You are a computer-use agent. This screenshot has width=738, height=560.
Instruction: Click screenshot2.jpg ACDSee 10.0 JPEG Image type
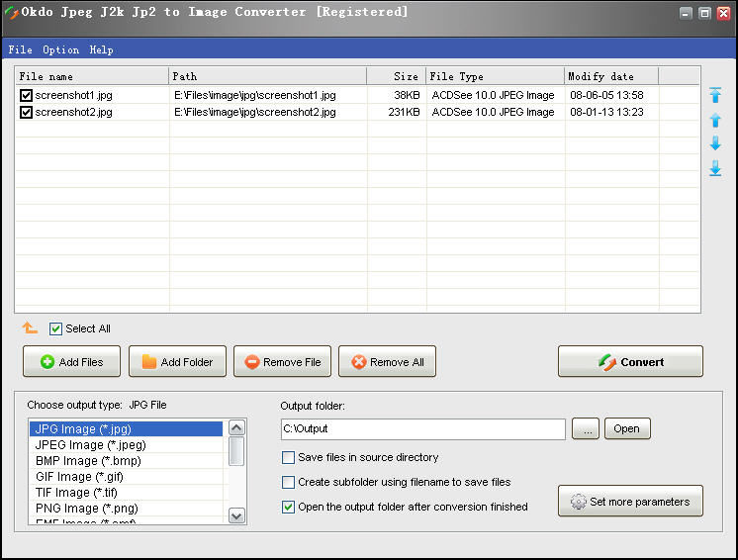(x=494, y=112)
